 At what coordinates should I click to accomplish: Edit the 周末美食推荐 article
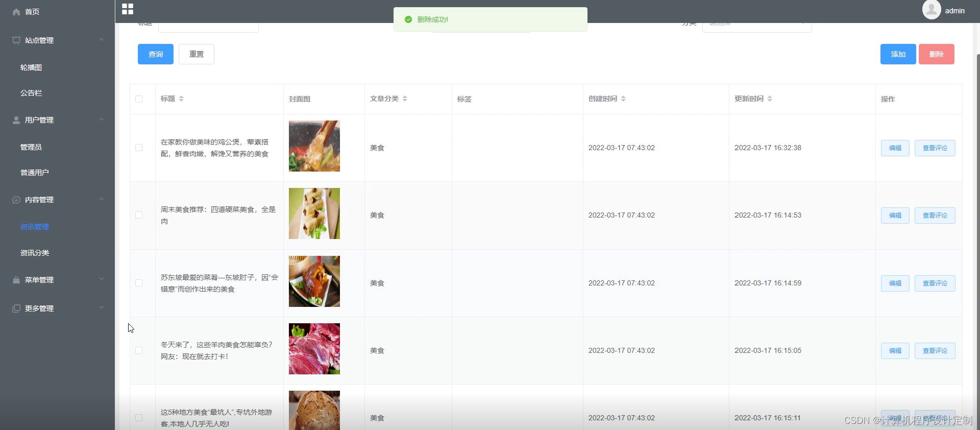tap(895, 216)
